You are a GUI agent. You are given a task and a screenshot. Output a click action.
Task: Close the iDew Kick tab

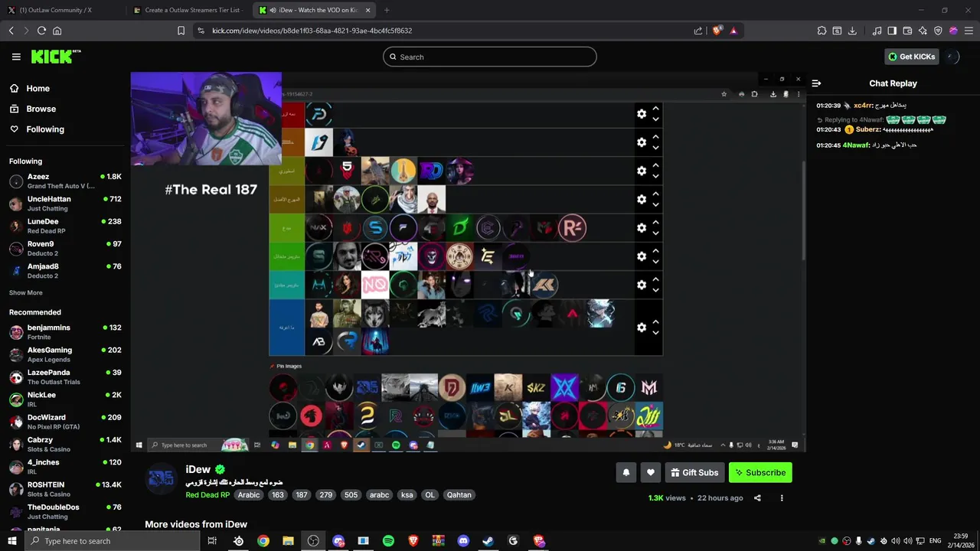pos(367,10)
